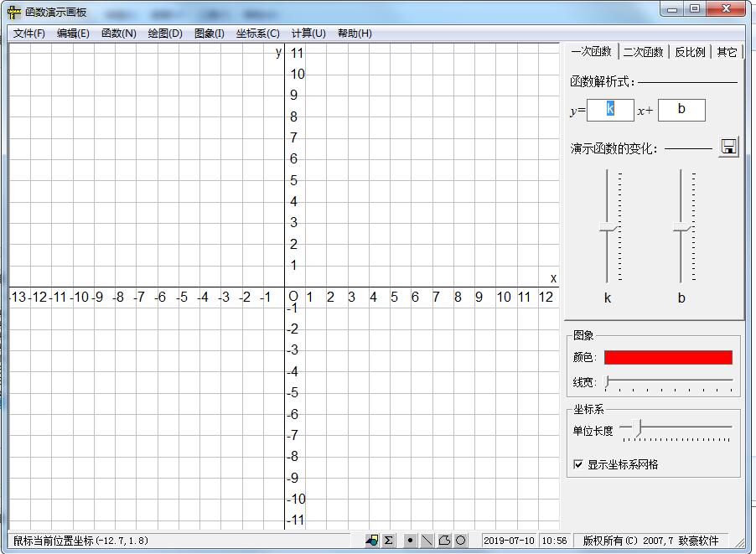Open the 绘图(D) menu
This screenshot has height=554, width=756.
(x=165, y=34)
